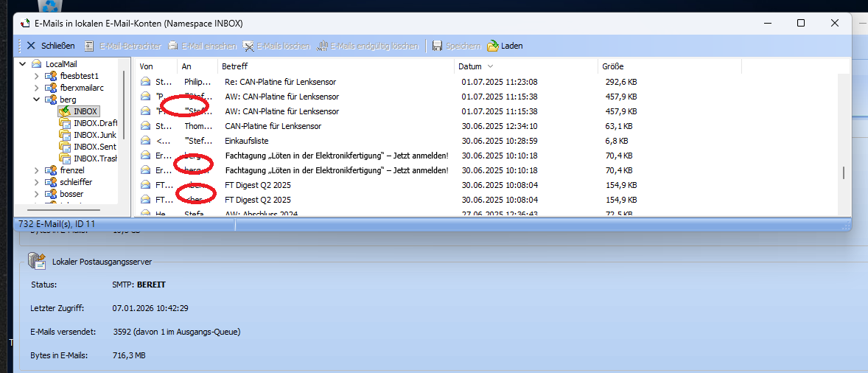Select the LocalMail root entry
The width and height of the screenshot is (868, 373).
pos(53,63)
